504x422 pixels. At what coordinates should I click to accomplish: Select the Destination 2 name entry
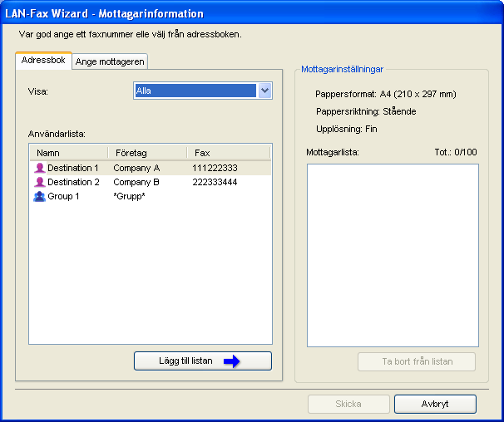coord(74,182)
